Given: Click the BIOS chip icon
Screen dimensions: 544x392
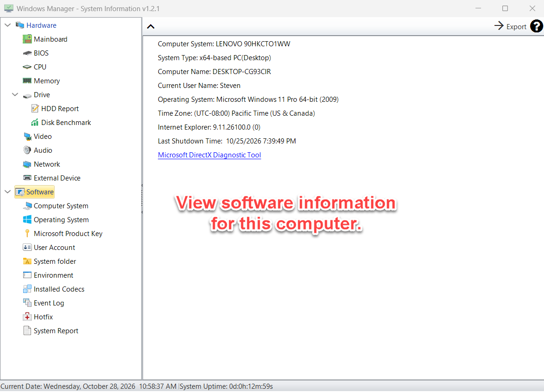Looking at the screenshot, I should click(27, 53).
